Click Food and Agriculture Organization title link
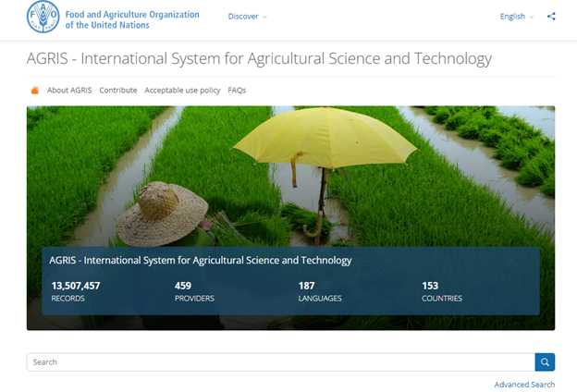 click(x=132, y=19)
